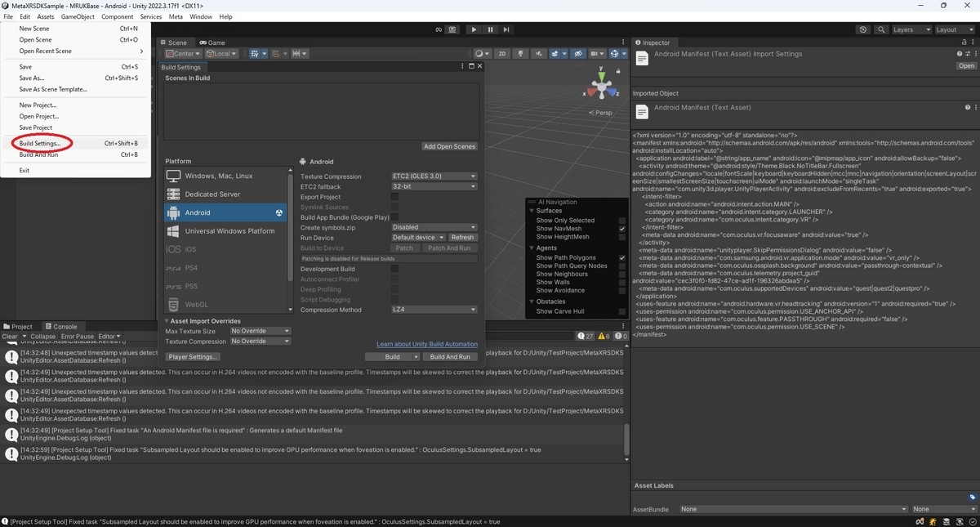
Task: Select Universal Windows Platform
Action: point(226,231)
